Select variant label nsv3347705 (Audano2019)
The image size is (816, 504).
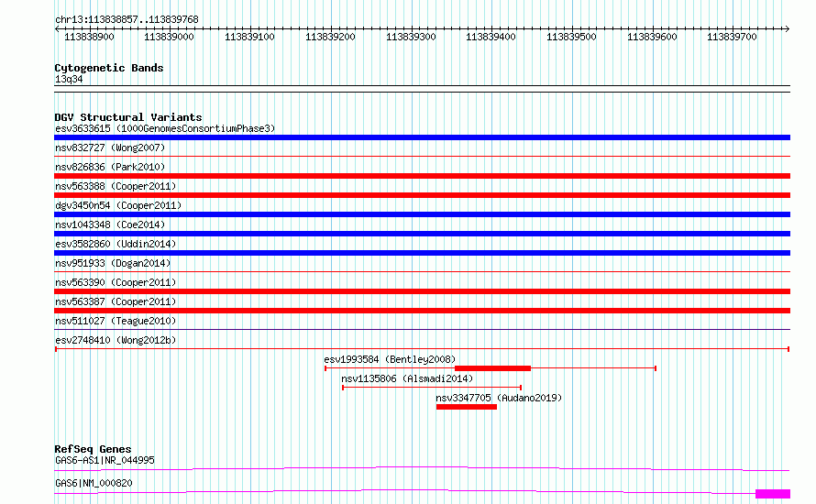499,398
